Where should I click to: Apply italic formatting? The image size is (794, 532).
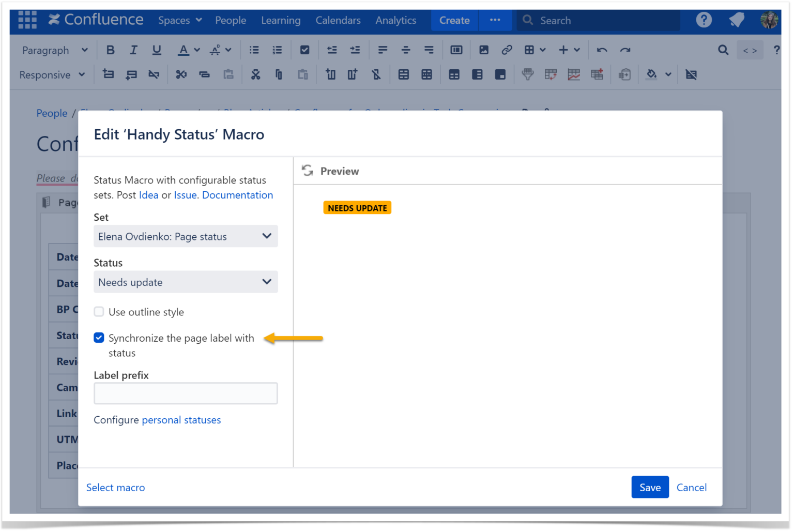point(133,50)
